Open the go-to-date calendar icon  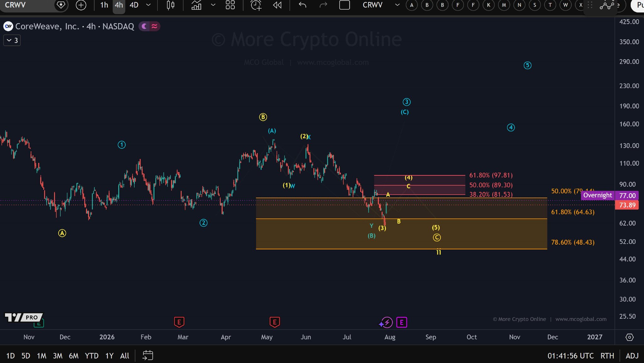[x=148, y=355]
